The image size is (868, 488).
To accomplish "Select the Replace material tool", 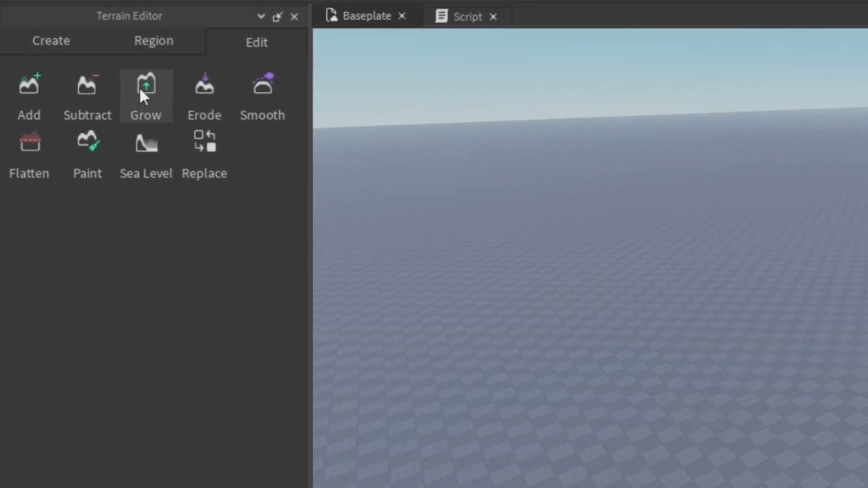I will click(204, 155).
